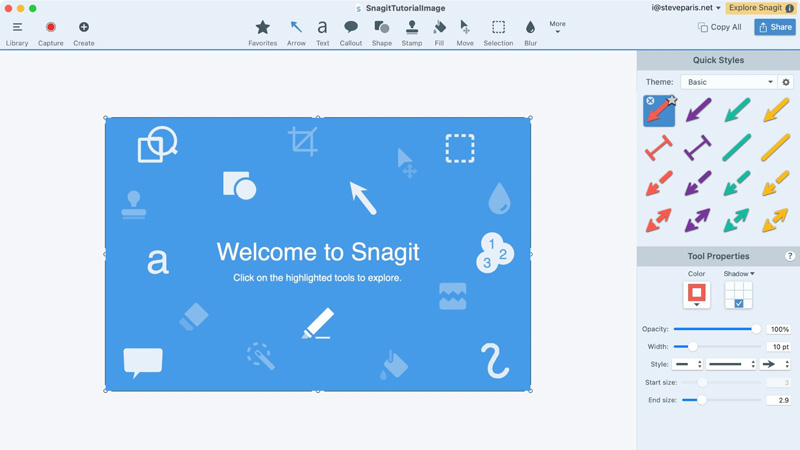Select the green arrow quick style

click(x=737, y=110)
